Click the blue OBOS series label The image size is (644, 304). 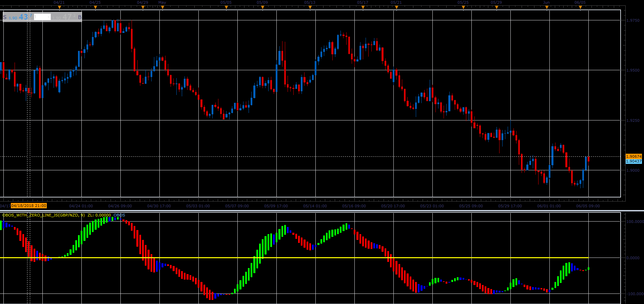119,215
